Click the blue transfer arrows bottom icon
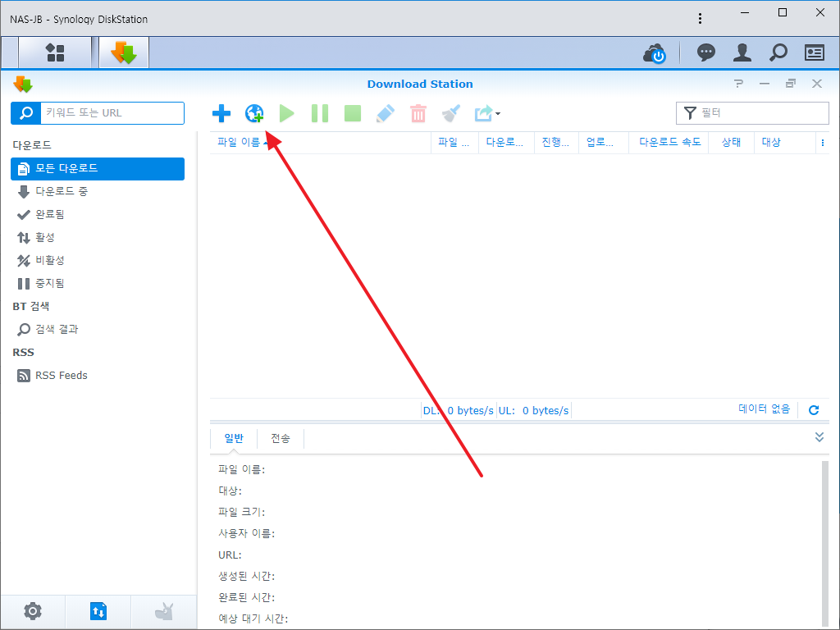Viewport: 840px width, 630px height. click(98, 610)
